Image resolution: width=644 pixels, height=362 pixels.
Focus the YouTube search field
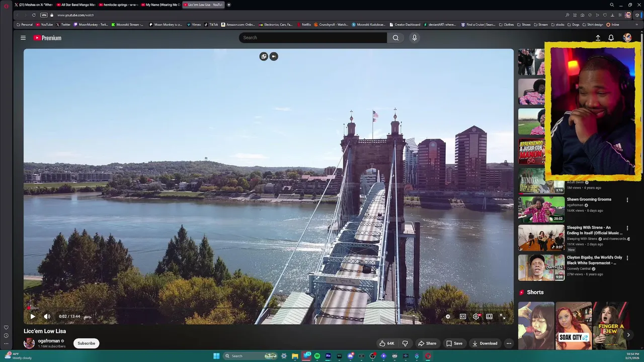click(x=313, y=38)
